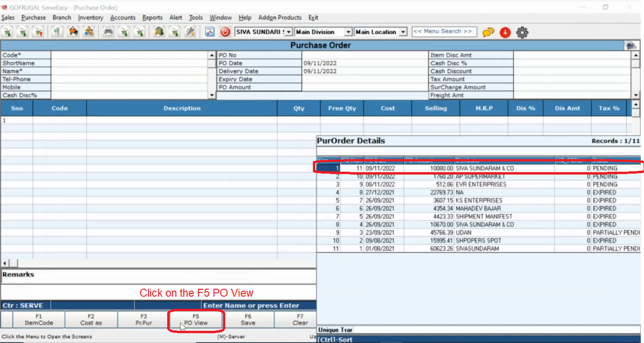
Task: Open the Main Division dropdown
Action: click(x=348, y=32)
